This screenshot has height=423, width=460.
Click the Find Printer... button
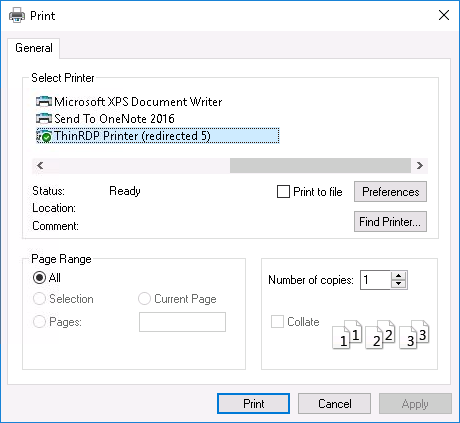click(x=390, y=221)
